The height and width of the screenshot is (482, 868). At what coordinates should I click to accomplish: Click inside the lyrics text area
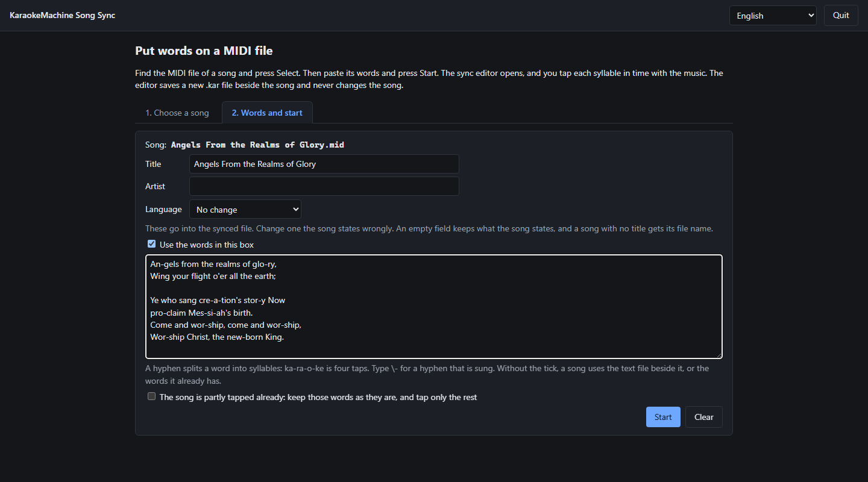pos(434,307)
